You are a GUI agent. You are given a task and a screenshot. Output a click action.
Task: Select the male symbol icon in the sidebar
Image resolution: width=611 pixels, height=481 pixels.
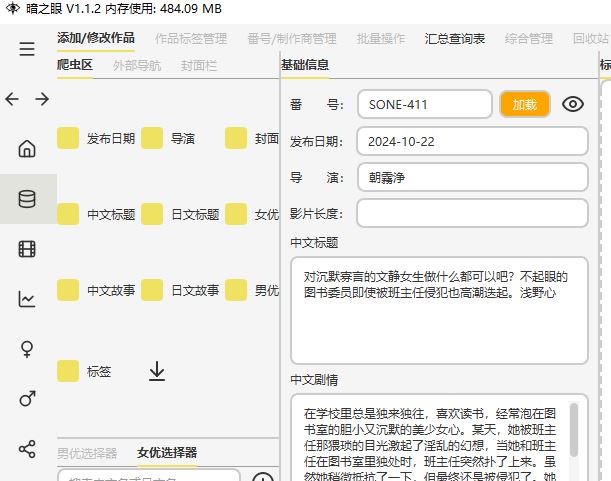[27, 398]
